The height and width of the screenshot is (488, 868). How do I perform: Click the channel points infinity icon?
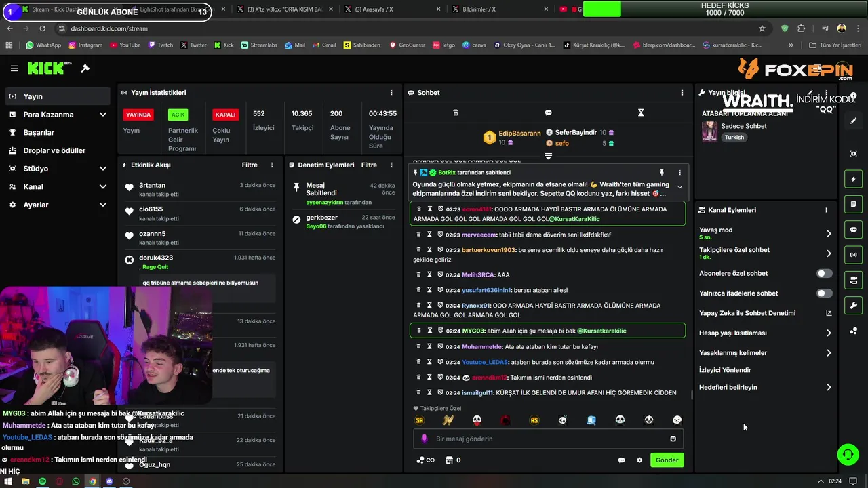pyautogui.click(x=425, y=460)
